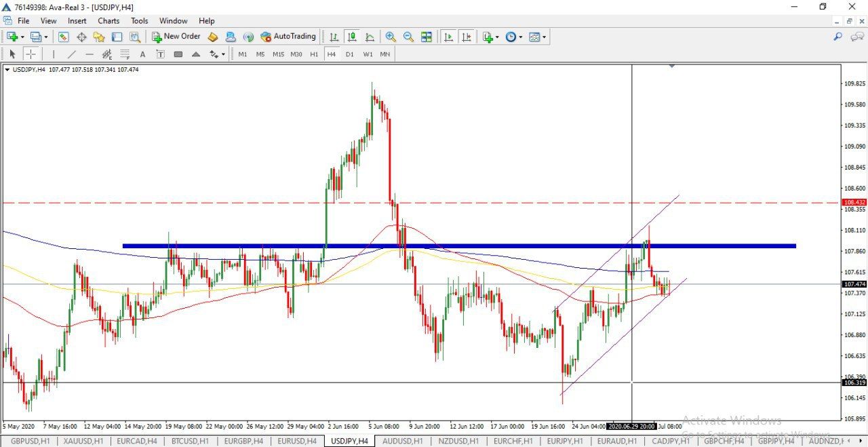Open the Tools menu
Viewport: 868px width, 447px height.
[x=139, y=21]
